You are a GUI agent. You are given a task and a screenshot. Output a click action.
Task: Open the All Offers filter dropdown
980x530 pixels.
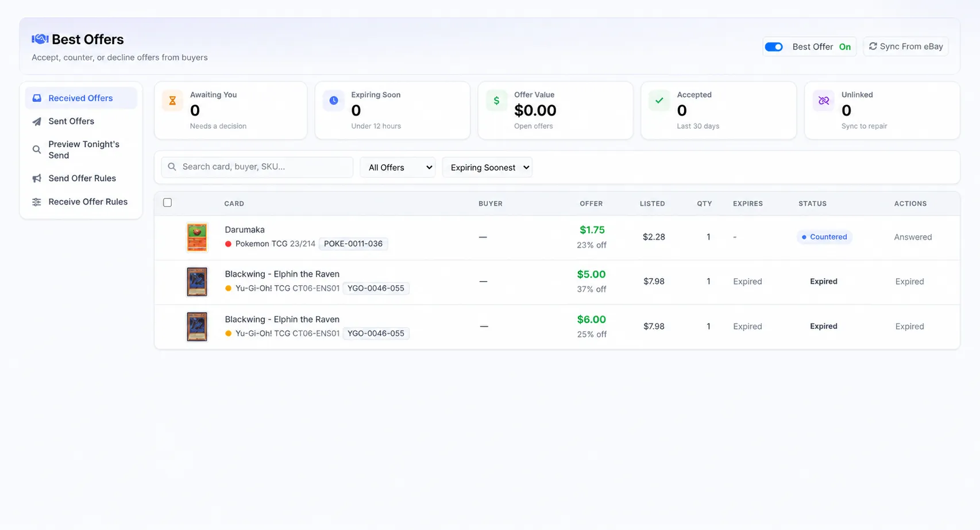coord(398,167)
